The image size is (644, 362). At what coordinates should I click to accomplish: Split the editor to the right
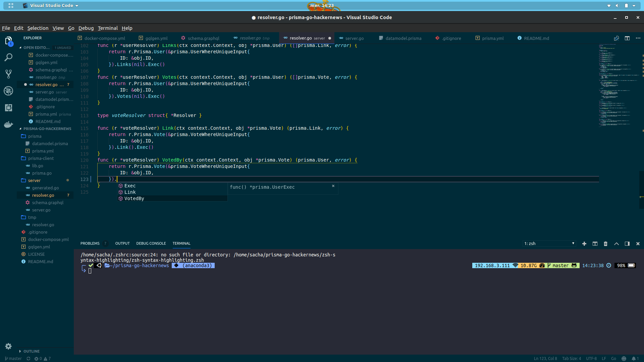tap(627, 38)
